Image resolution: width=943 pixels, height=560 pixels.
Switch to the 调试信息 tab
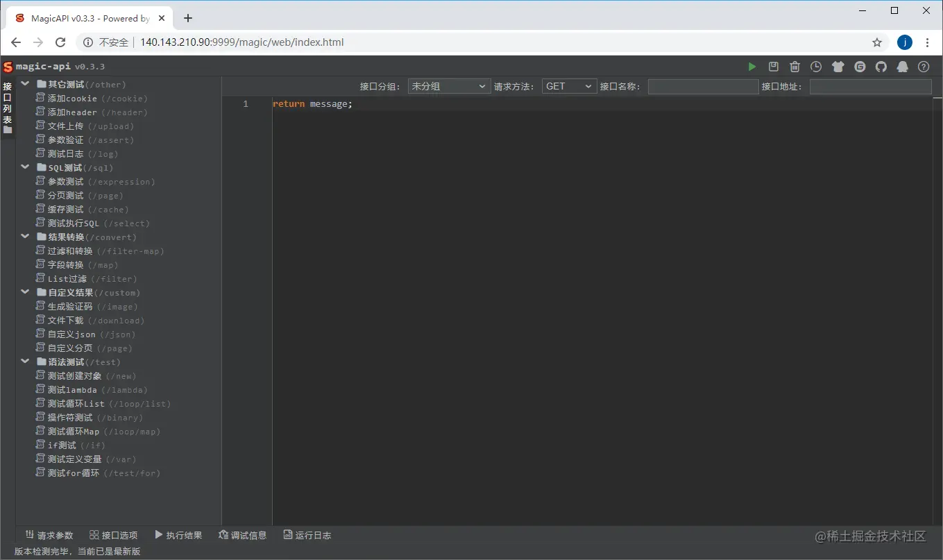click(243, 535)
